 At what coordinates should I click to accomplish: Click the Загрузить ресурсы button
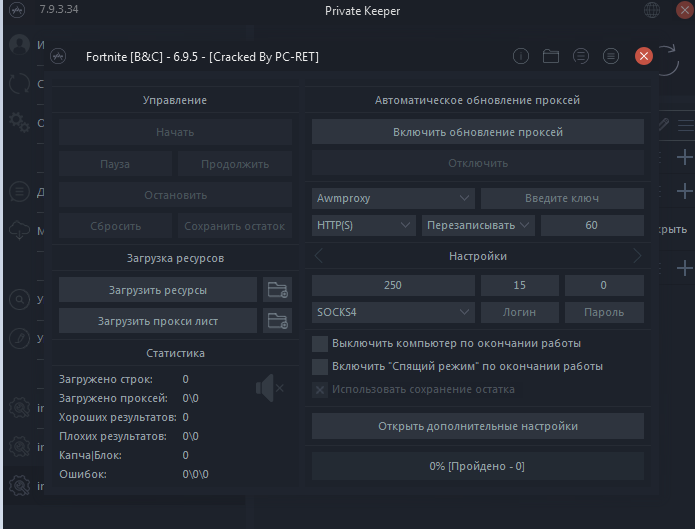(x=158, y=290)
